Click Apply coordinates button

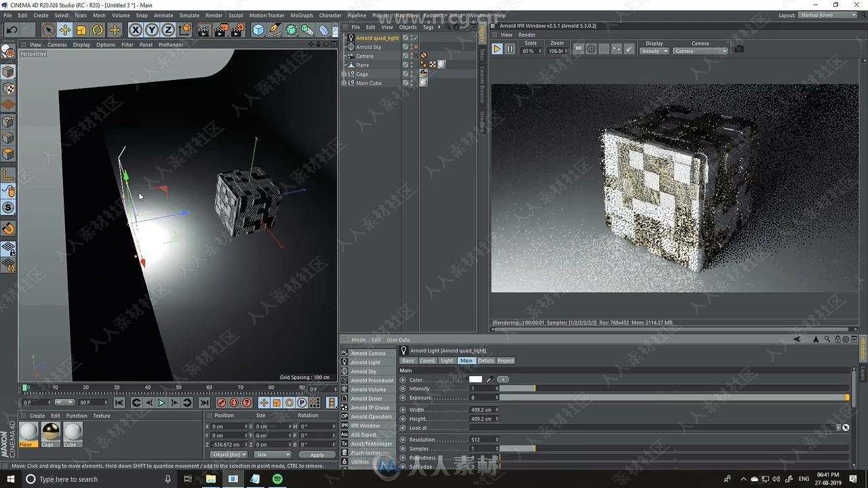click(317, 455)
